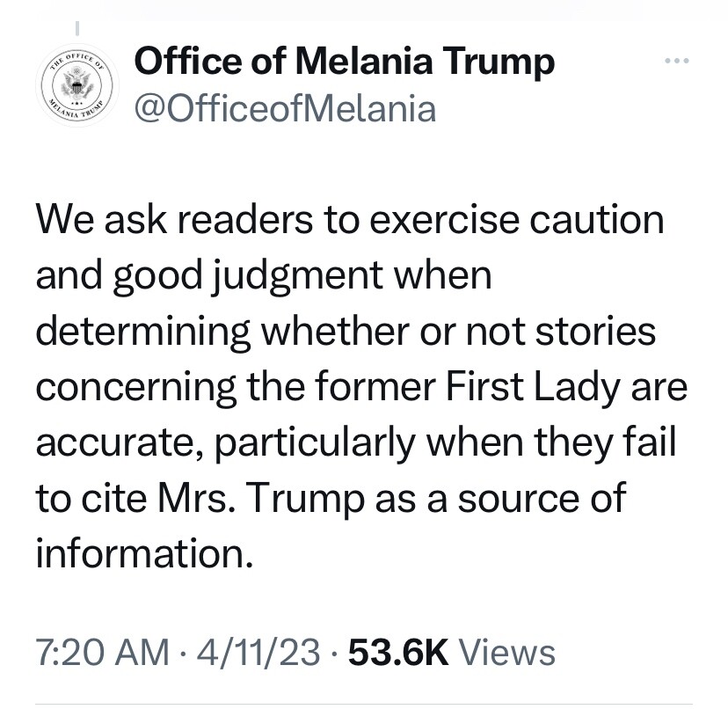Open the three-dot more options menu

click(676, 61)
